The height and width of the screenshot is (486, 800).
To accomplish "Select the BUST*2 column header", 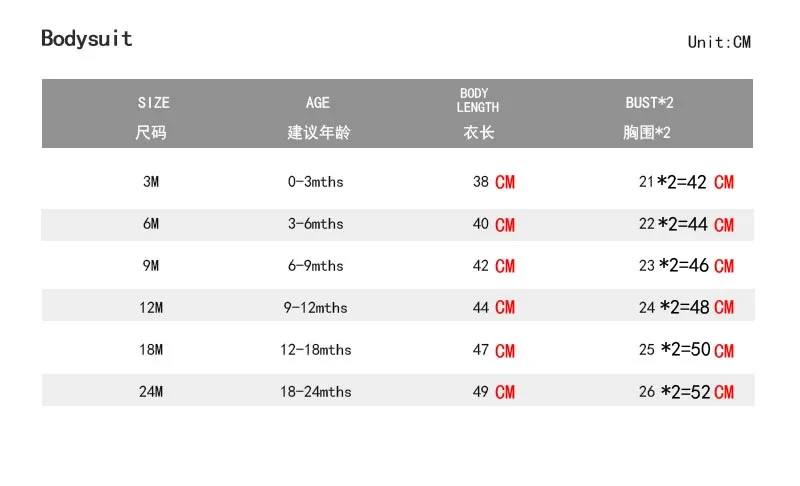I will [x=648, y=117].
